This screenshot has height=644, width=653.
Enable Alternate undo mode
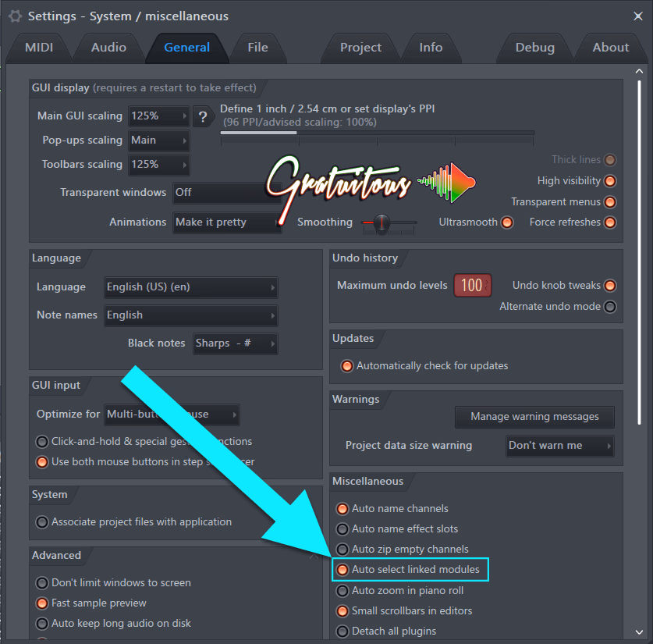tap(609, 307)
